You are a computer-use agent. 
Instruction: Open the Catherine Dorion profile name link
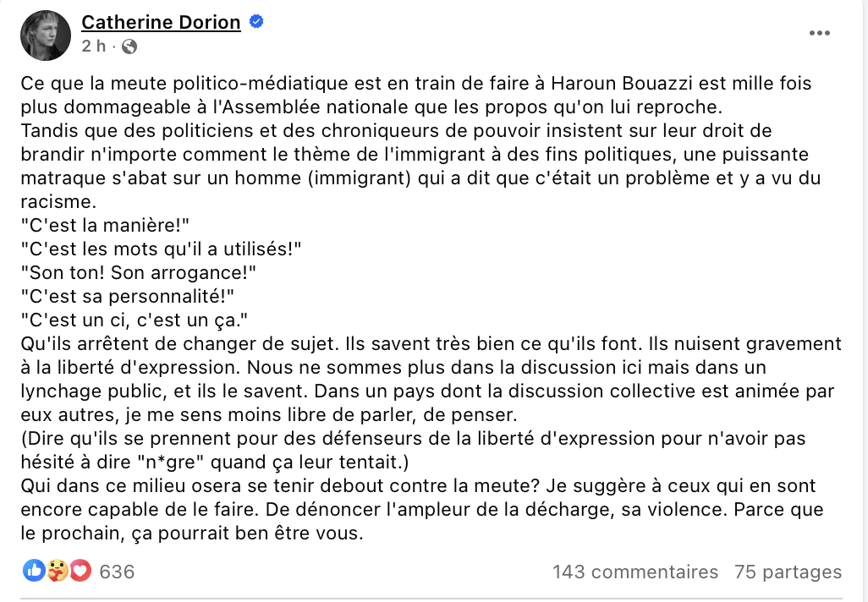[161, 22]
